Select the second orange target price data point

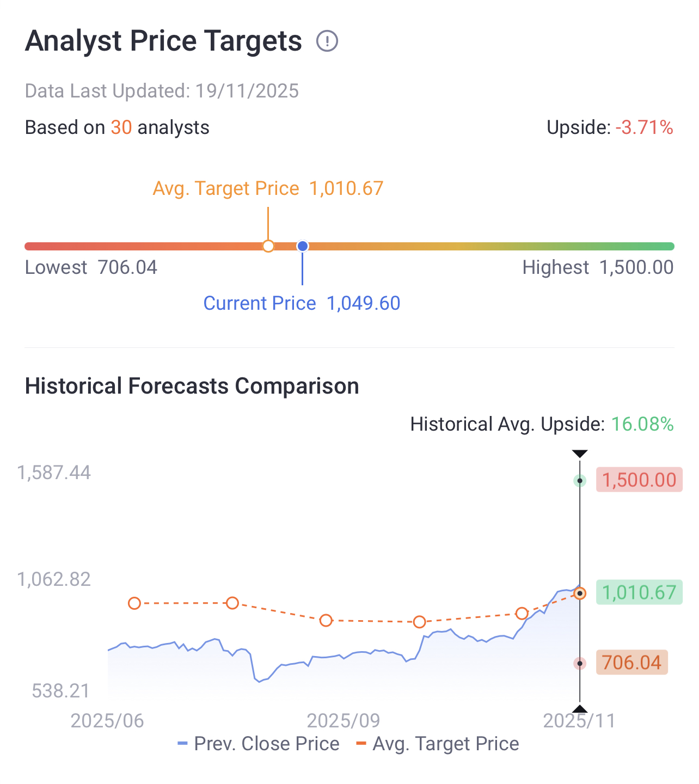(x=232, y=603)
